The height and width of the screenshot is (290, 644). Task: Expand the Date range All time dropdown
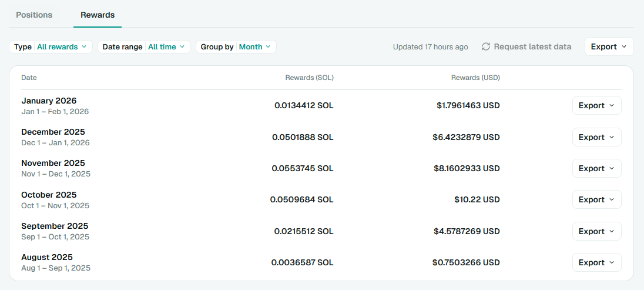point(144,46)
